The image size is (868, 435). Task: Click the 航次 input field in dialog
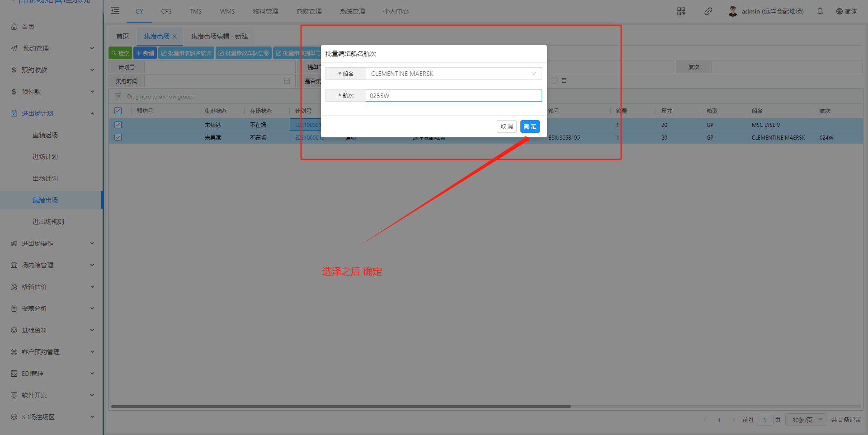coord(453,95)
